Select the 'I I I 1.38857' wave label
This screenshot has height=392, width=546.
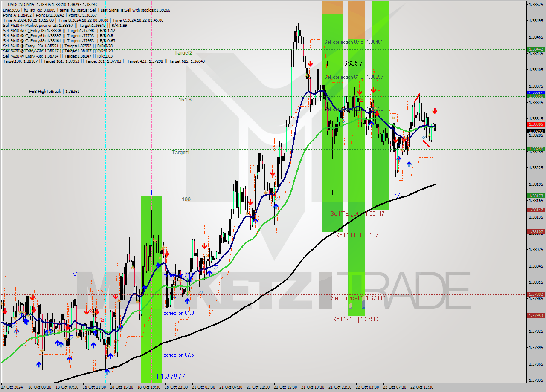(x=344, y=63)
